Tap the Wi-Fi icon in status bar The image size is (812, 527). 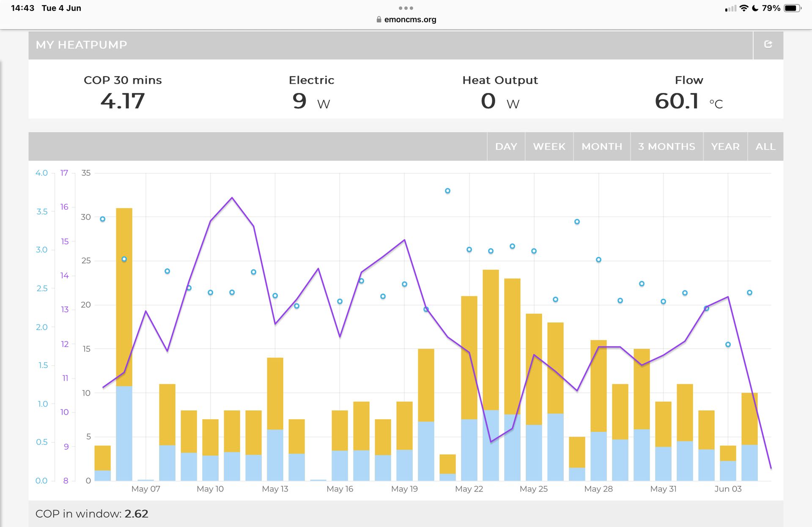coord(743,8)
